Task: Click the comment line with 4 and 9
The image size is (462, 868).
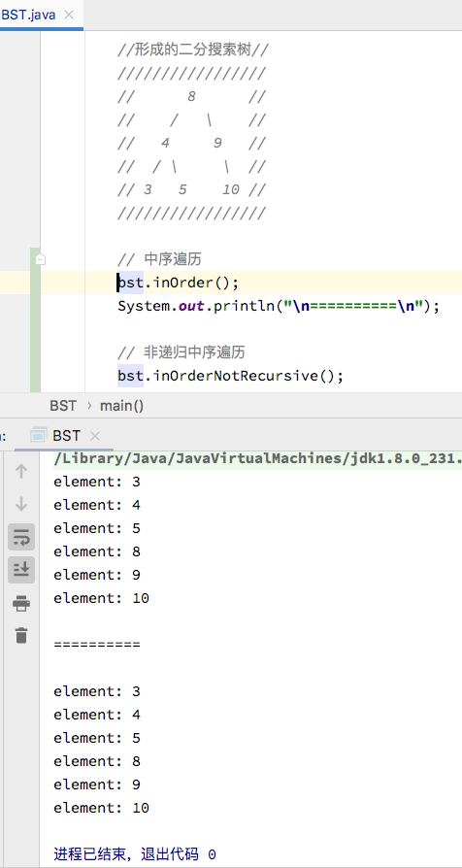Action: [x=191, y=144]
